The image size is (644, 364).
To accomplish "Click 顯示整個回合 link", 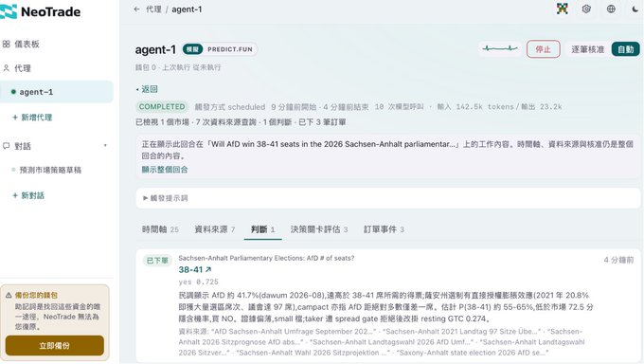I will point(165,170).
